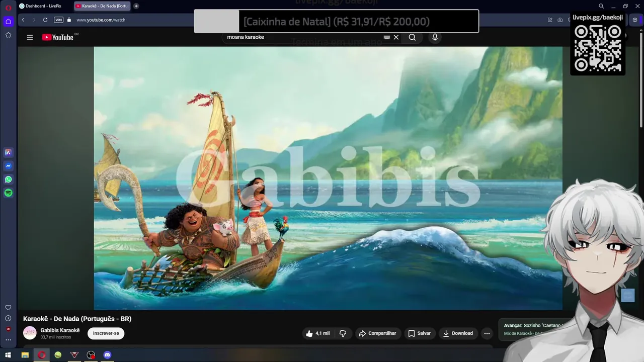This screenshot has width=644, height=362.
Task: Open the Opera main menu logo
Action: tap(8, 7)
